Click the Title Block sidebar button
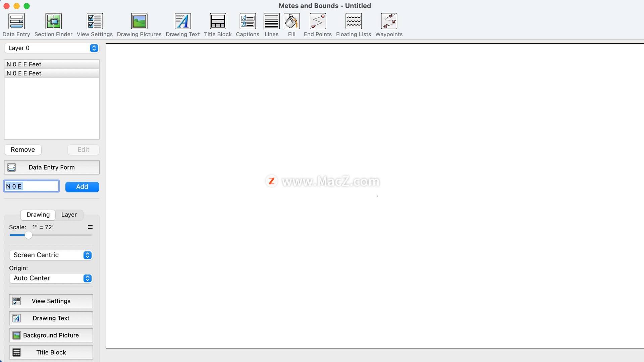 [x=51, y=353]
